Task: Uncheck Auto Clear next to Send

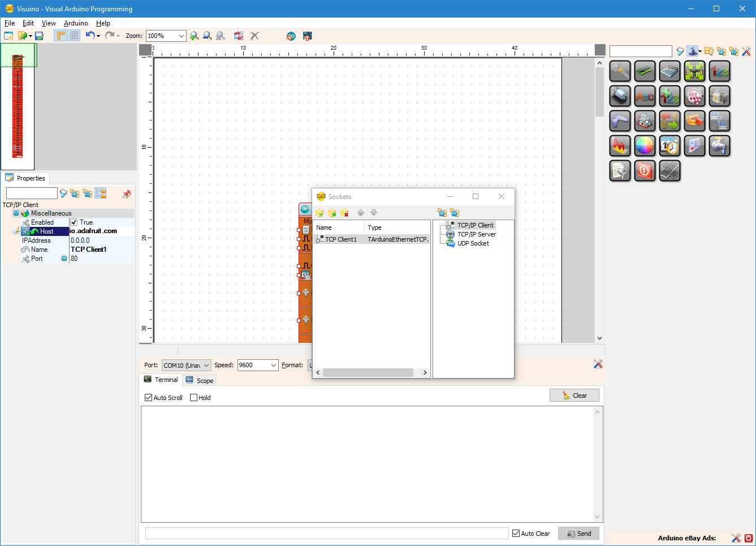Action: pyautogui.click(x=515, y=533)
